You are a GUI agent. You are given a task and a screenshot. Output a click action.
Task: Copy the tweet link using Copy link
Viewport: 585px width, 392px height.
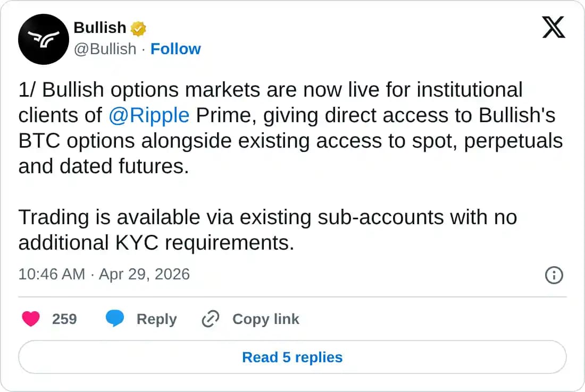click(x=265, y=319)
